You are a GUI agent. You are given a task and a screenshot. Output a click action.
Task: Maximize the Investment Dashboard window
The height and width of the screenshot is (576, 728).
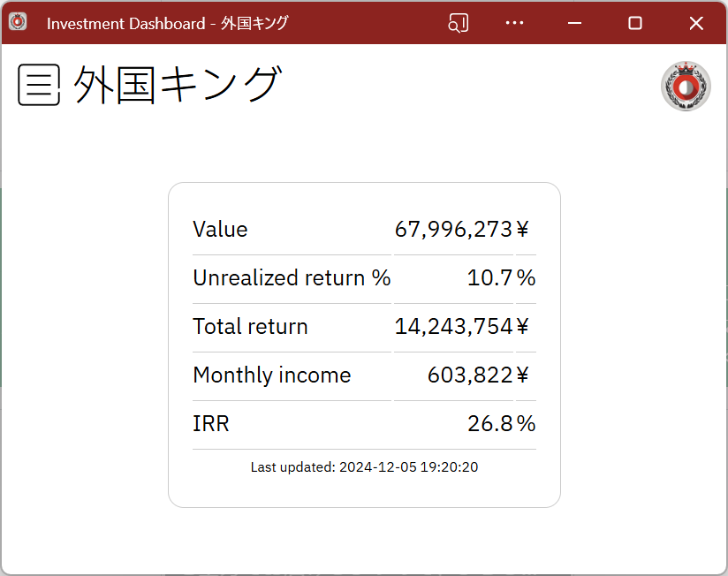634,23
